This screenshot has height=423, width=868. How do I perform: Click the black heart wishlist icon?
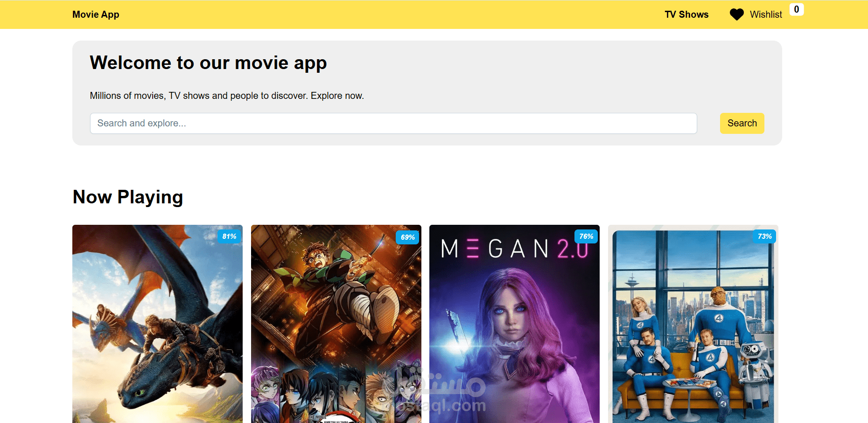[x=737, y=14]
